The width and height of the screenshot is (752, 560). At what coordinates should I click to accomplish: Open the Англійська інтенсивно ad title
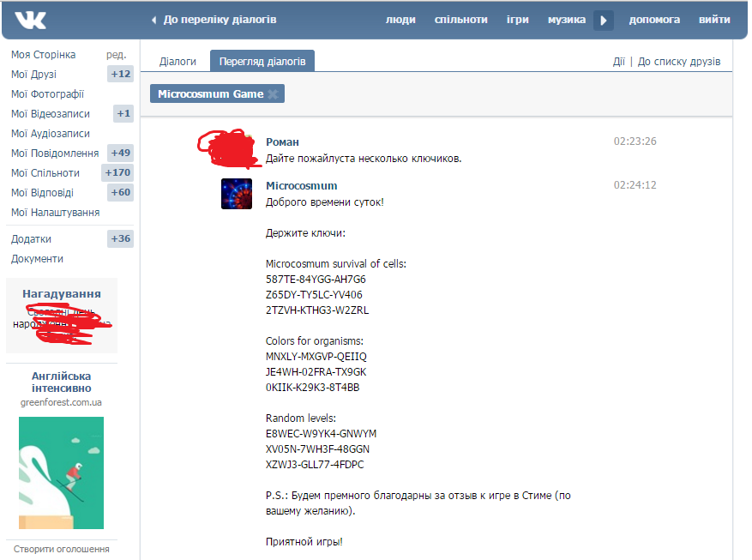[x=62, y=382]
